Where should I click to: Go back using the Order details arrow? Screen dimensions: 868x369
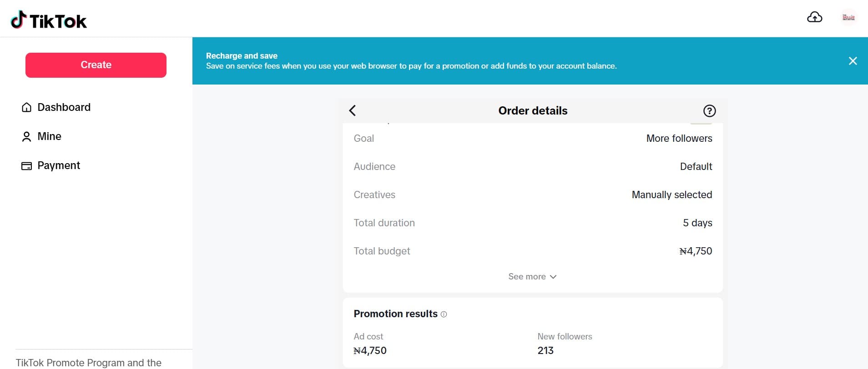(353, 110)
